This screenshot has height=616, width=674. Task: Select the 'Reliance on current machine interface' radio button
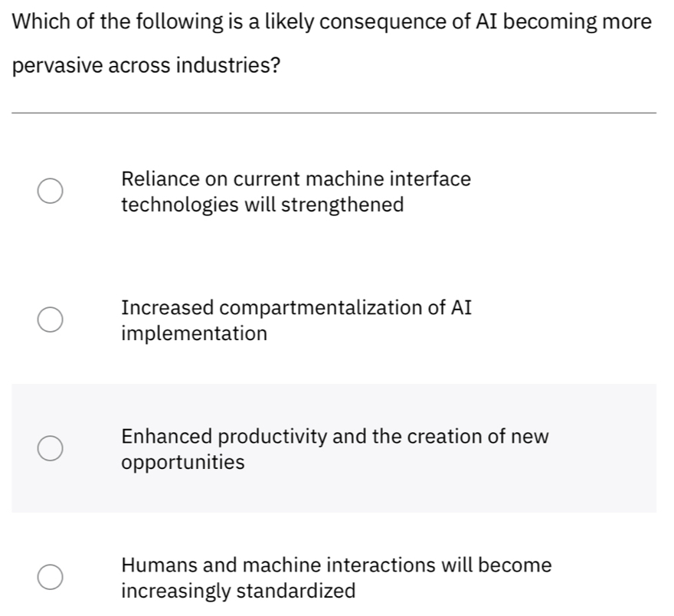click(49, 191)
